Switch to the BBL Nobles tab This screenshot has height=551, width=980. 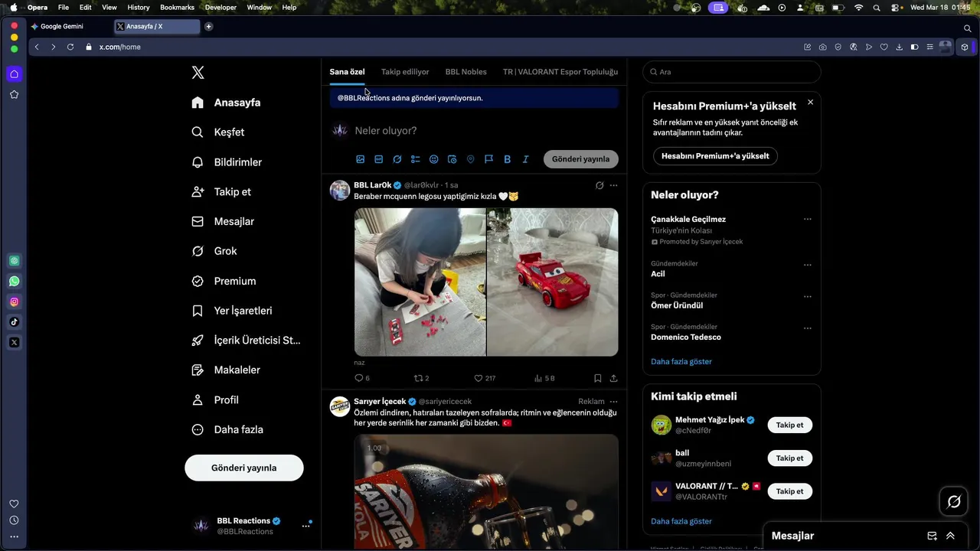pyautogui.click(x=466, y=72)
